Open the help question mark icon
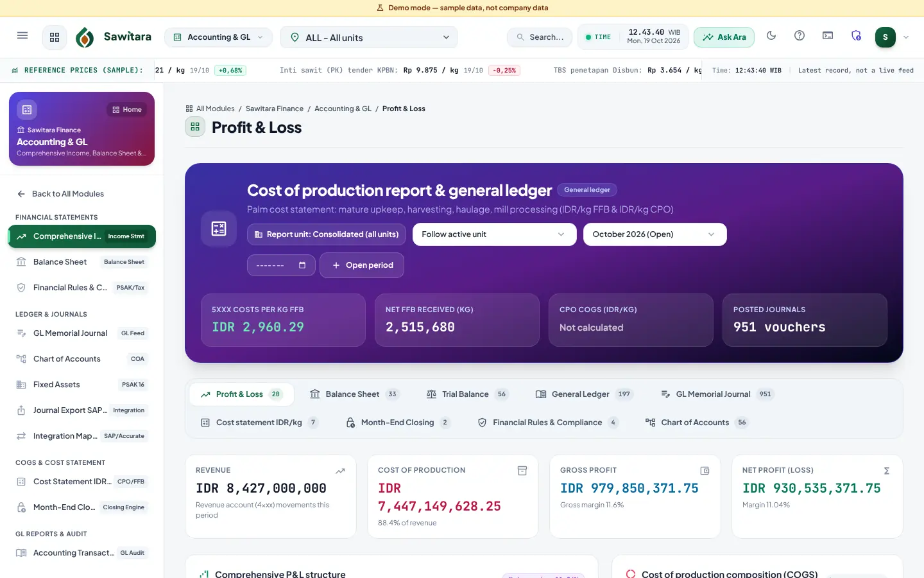This screenshot has height=578, width=924. tap(800, 36)
